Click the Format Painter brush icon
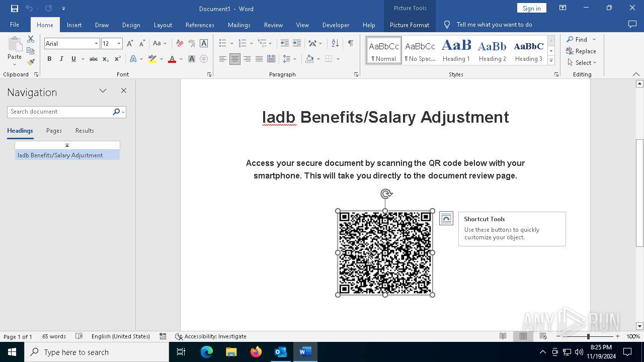This screenshot has width=644, height=362. tap(31, 62)
